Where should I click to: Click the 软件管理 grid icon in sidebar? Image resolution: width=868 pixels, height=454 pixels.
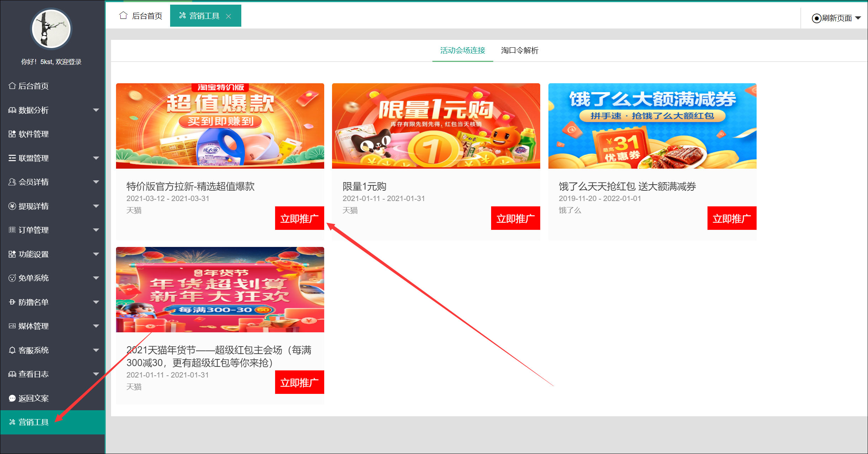(12, 134)
